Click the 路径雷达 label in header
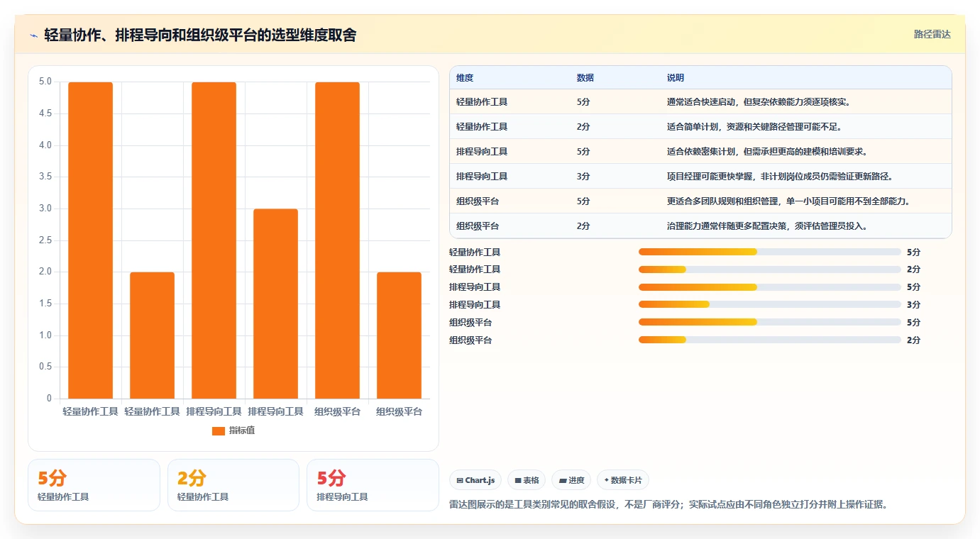Screen dimensions: 980x539 932,34
